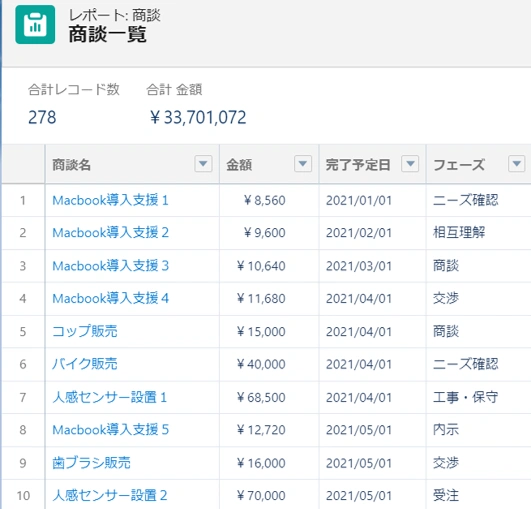Open the 完了予定日 column dropdown arrow

tap(410, 164)
